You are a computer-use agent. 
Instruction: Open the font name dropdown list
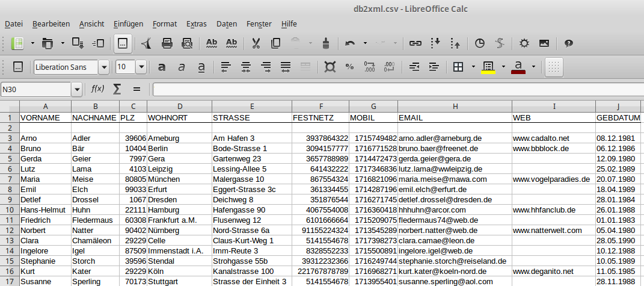point(103,67)
